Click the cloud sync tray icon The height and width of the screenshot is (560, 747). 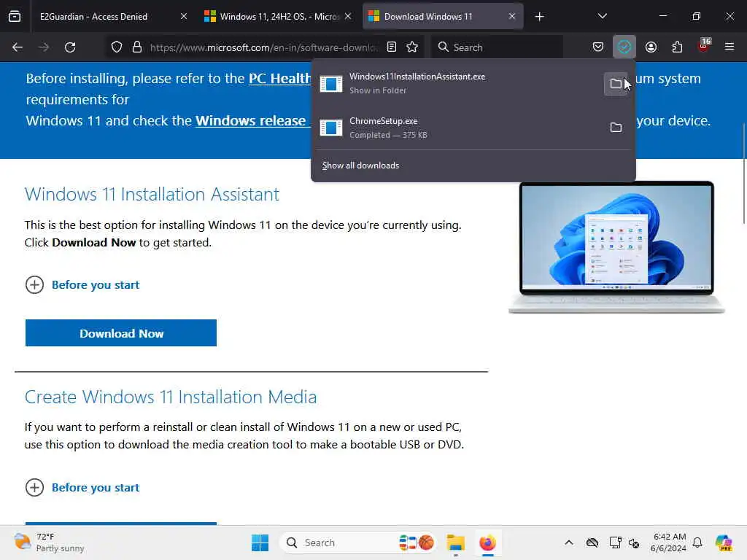592,542
